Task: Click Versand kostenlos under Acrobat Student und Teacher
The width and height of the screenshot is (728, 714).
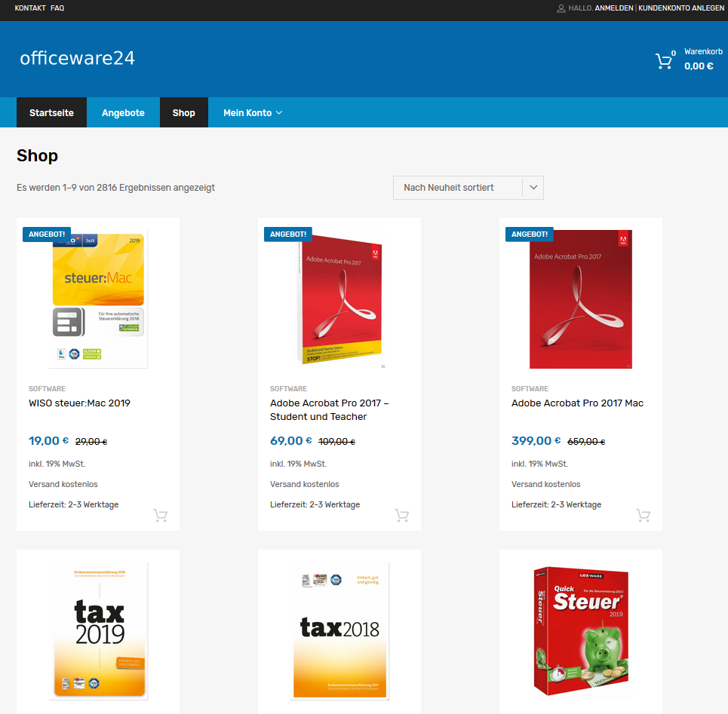Action: [x=305, y=484]
